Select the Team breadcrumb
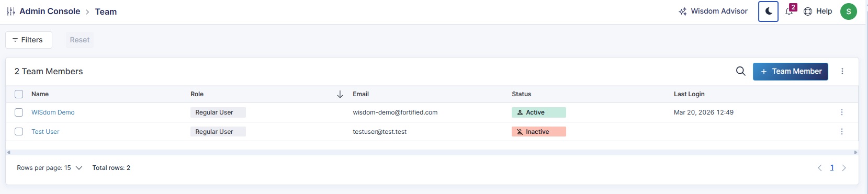The height and width of the screenshot is (194, 868). click(x=106, y=12)
